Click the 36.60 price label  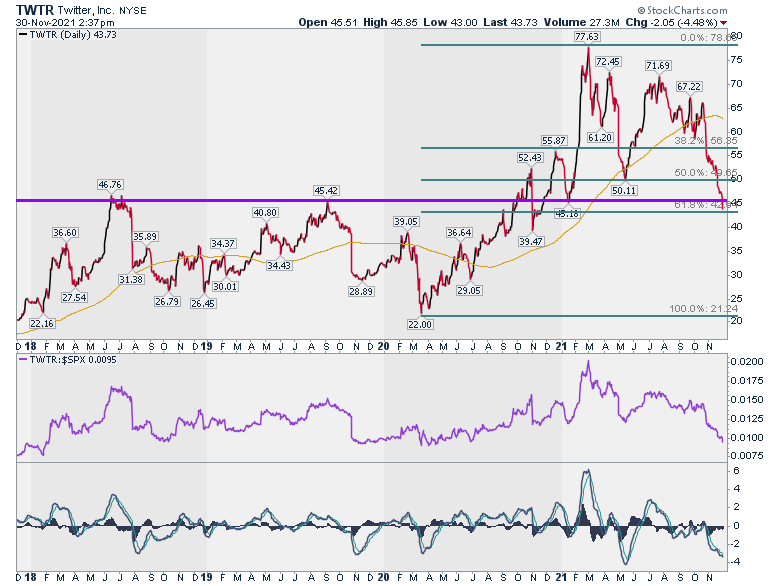[x=65, y=233]
